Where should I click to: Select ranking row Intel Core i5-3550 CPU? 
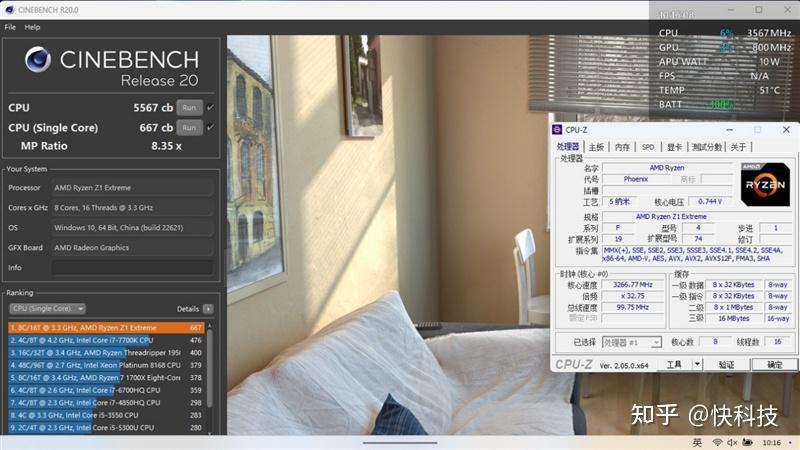[106, 415]
